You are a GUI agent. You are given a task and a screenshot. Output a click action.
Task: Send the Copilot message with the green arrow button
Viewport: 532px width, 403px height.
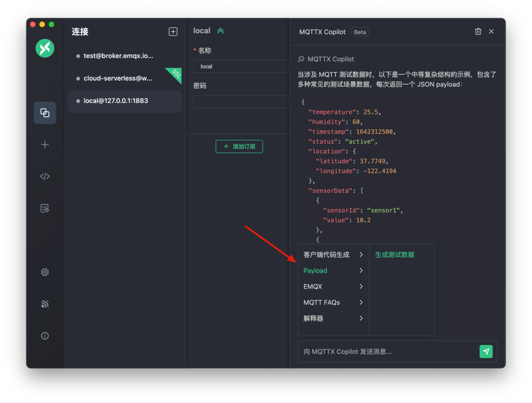pyautogui.click(x=486, y=351)
